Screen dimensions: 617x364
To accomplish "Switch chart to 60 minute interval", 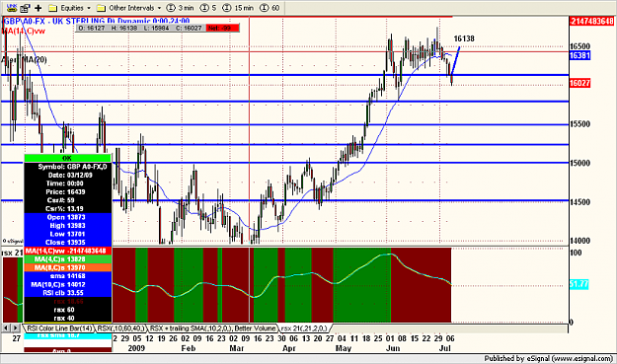I will pyautogui.click(x=270, y=8).
